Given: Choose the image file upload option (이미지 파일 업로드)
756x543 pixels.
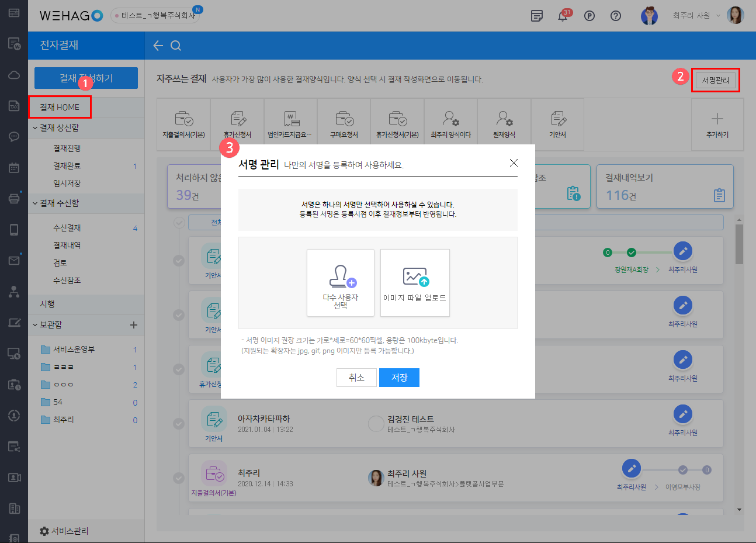Looking at the screenshot, I should pos(415,283).
